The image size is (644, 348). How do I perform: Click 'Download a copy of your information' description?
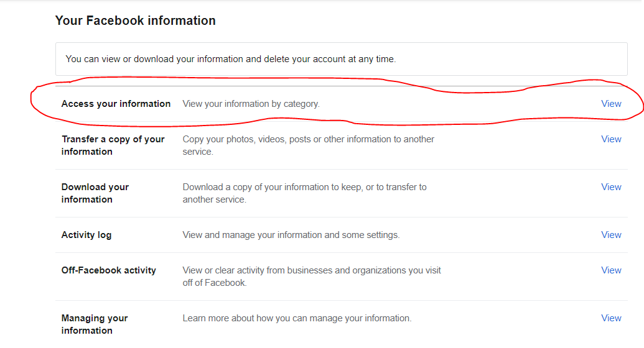[x=304, y=193]
